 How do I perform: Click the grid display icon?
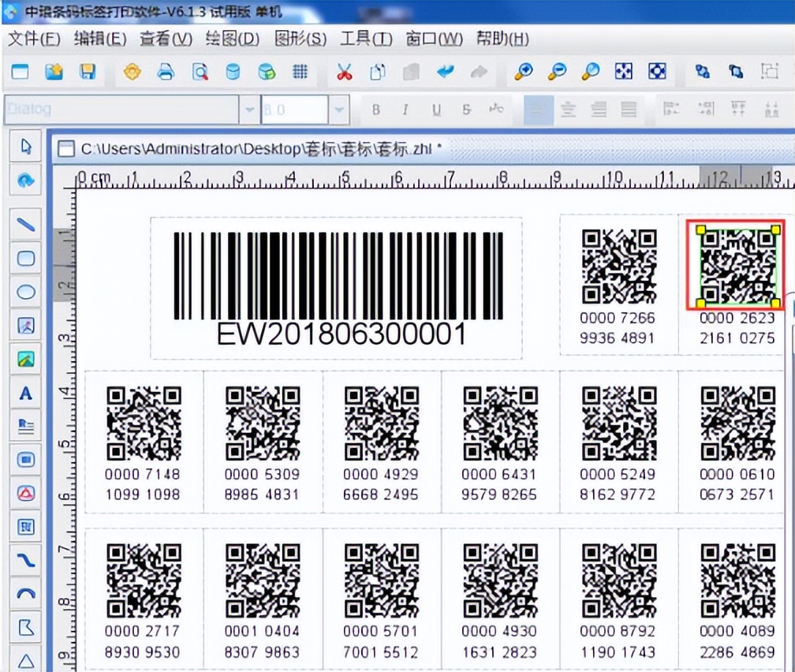(x=300, y=72)
